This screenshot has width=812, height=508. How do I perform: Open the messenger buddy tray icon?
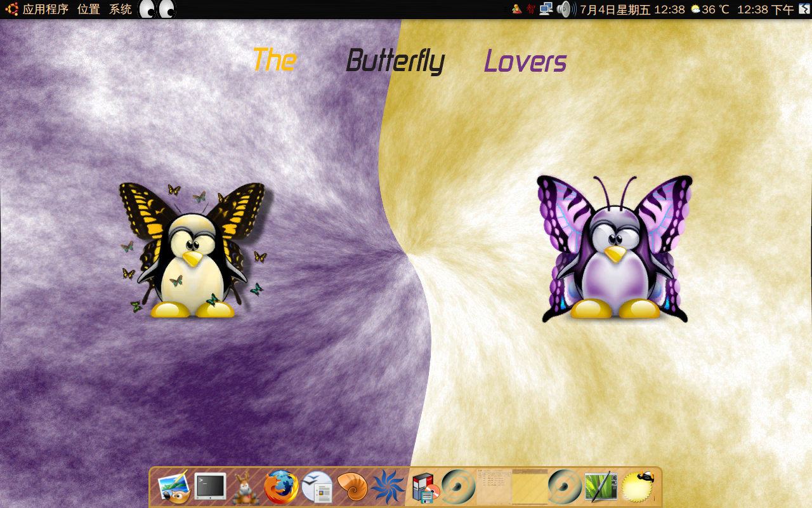[x=517, y=9]
